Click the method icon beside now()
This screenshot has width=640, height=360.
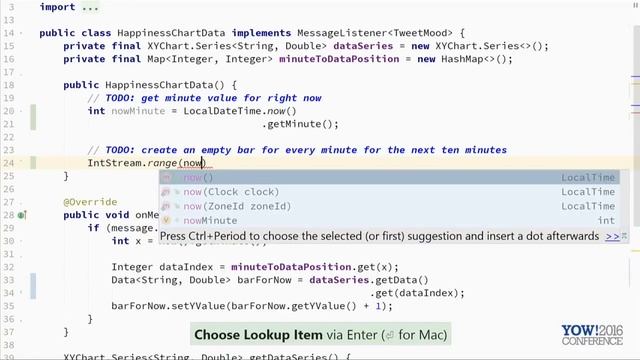166,178
